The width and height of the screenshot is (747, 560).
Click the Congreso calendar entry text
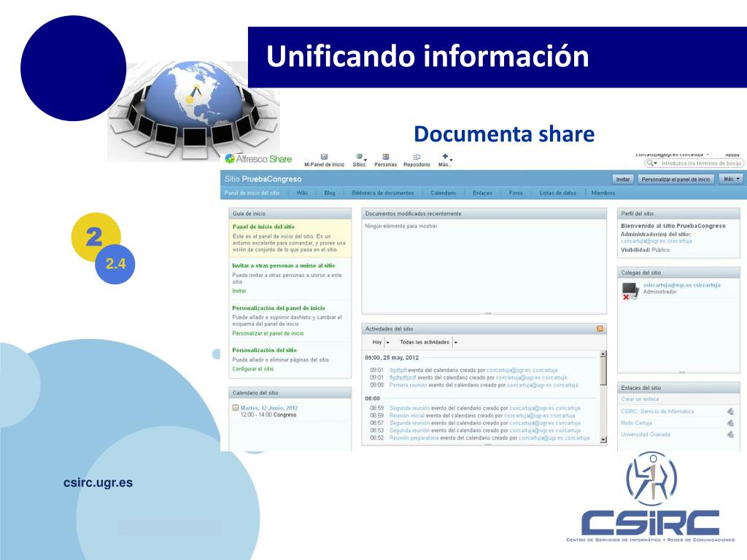pos(285,415)
